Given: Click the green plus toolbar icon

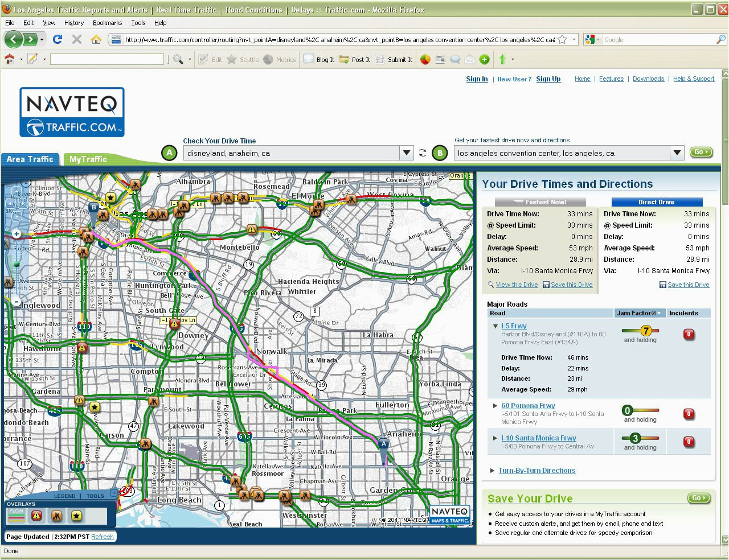Looking at the screenshot, I should tap(484, 59).
